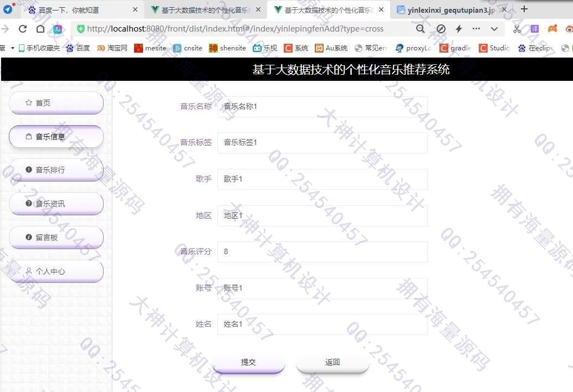Click the browser forward arrow
This screenshot has width=573, height=392.
[5, 29]
